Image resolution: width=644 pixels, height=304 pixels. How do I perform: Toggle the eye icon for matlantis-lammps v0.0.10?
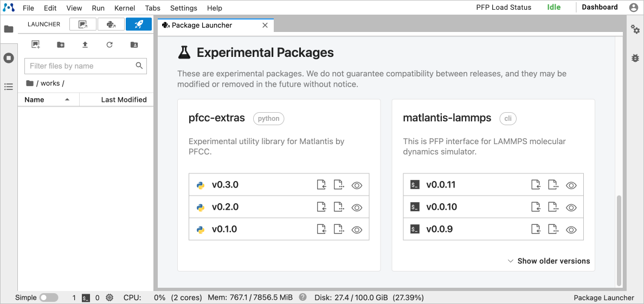571,208
